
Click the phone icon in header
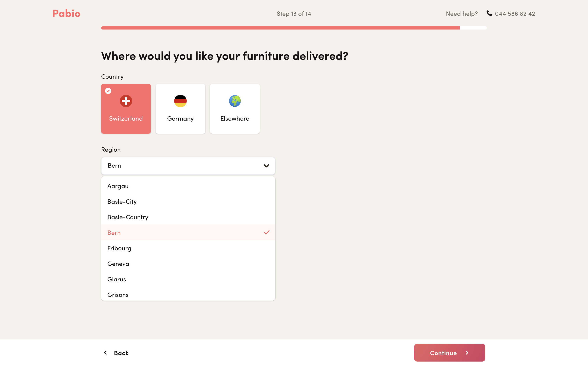click(489, 13)
